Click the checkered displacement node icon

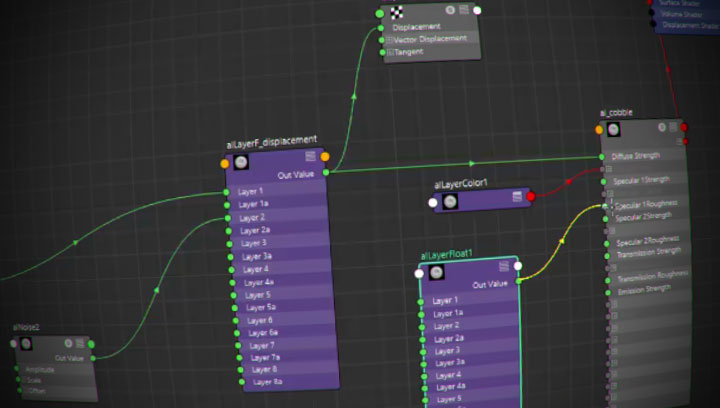point(396,12)
